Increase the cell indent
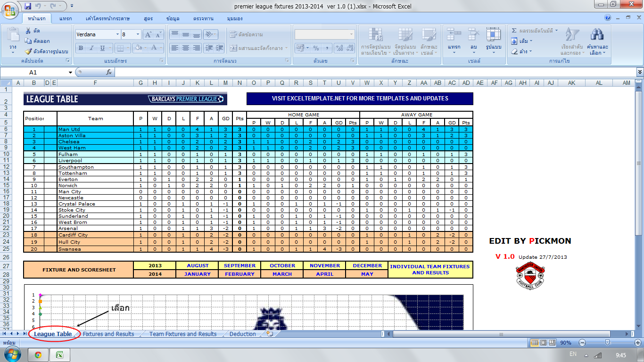Image resolution: width=644 pixels, height=362 pixels. (x=219, y=48)
